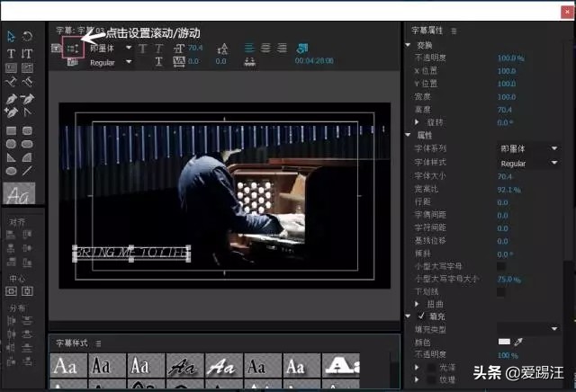Expand the 旋转 rotation property

[417, 122]
